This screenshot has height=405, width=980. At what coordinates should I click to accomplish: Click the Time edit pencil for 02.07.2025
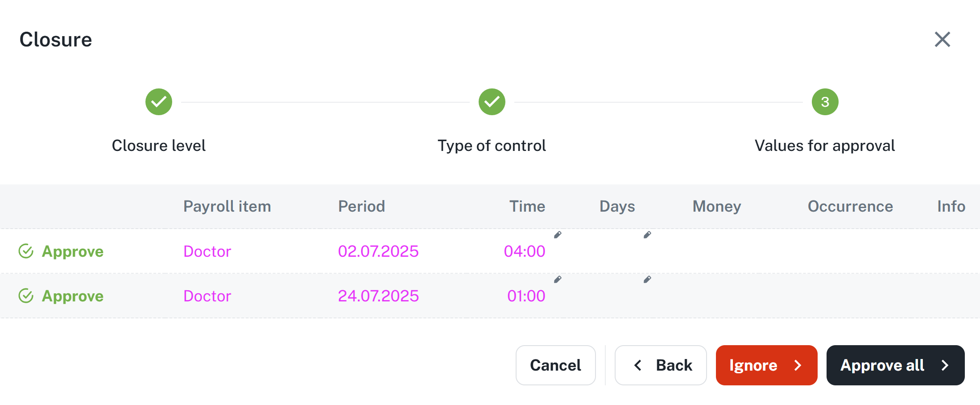pyautogui.click(x=558, y=235)
